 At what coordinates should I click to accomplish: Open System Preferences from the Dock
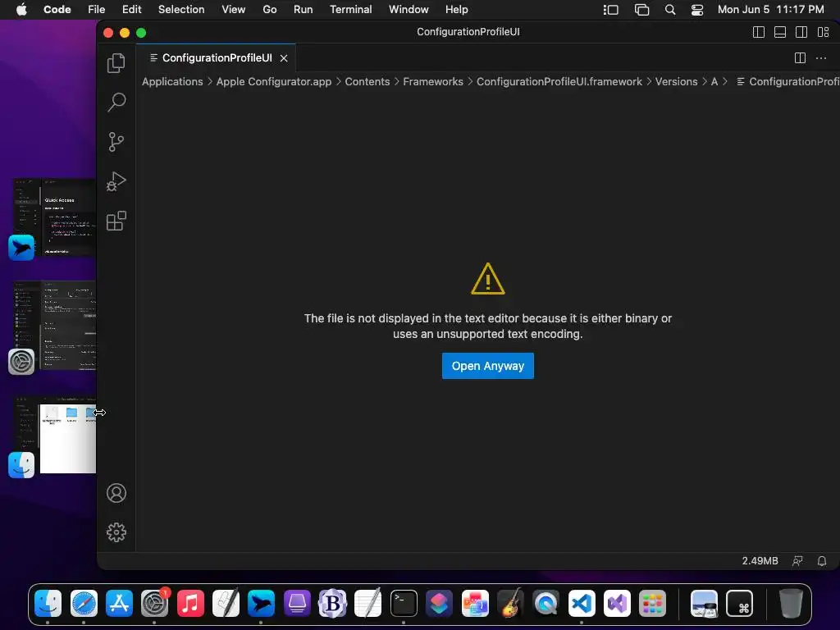[x=155, y=604]
